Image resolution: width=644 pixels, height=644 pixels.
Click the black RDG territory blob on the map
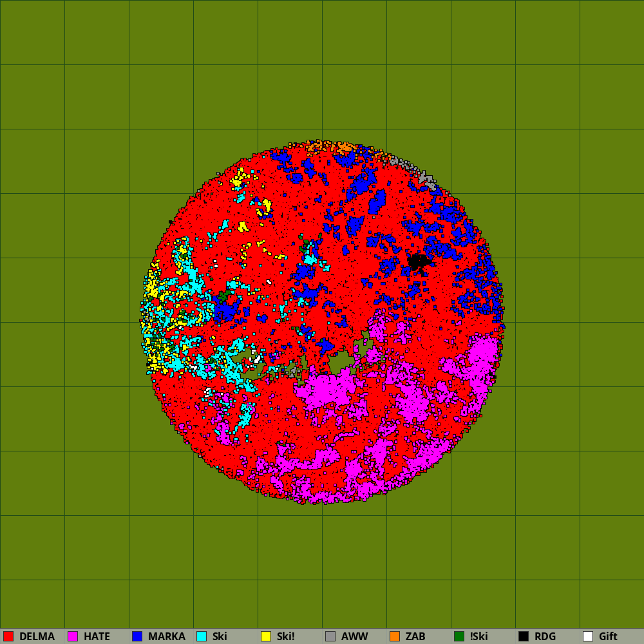(419, 261)
